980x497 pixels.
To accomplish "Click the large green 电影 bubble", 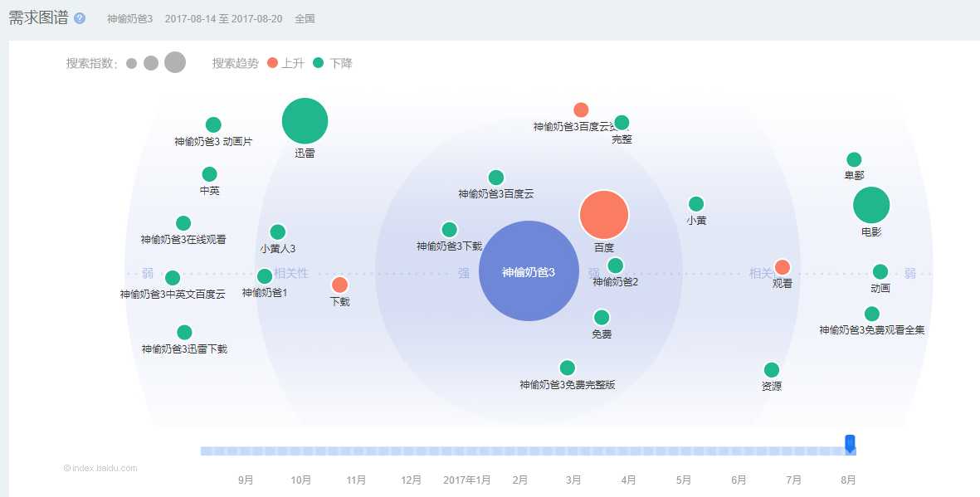I will point(871,205).
